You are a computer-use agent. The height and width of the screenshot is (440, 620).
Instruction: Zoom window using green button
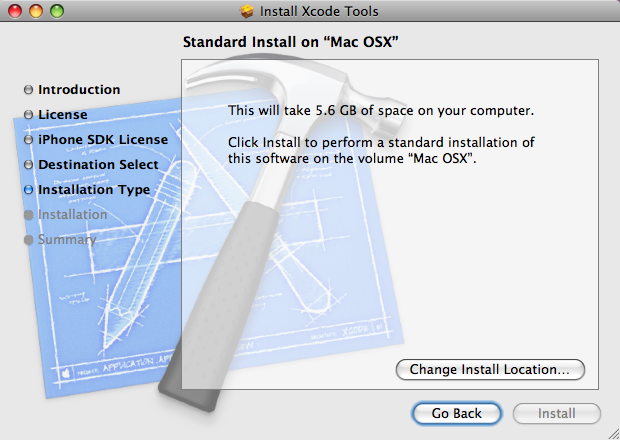click(x=57, y=11)
